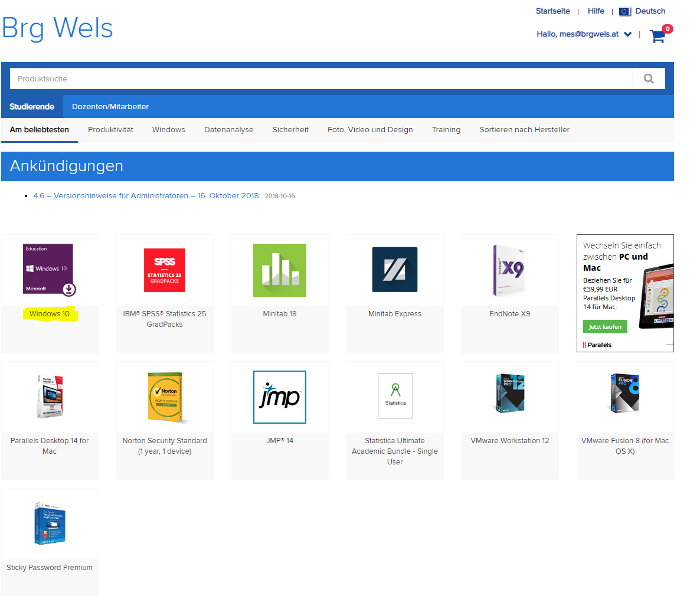
Task: Expand the account dropdown next to mes@brgwels.at
Action: (627, 34)
